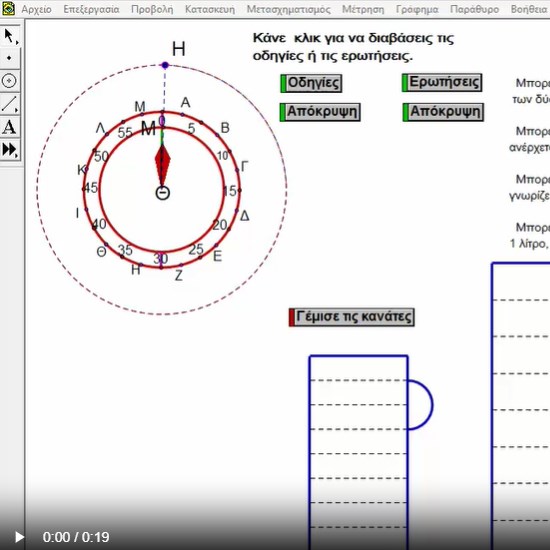Open the Γράφημα menu

(x=417, y=9)
